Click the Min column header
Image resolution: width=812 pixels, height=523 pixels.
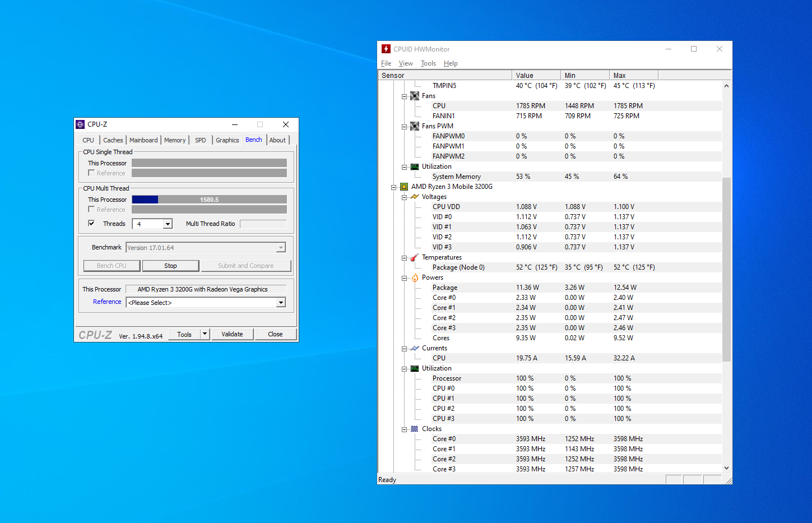click(585, 75)
